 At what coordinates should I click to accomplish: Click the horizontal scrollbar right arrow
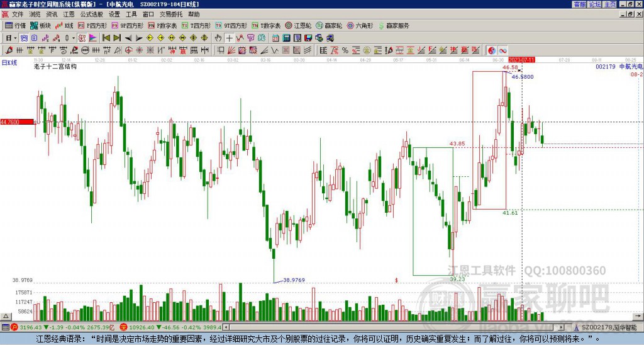click(562, 327)
